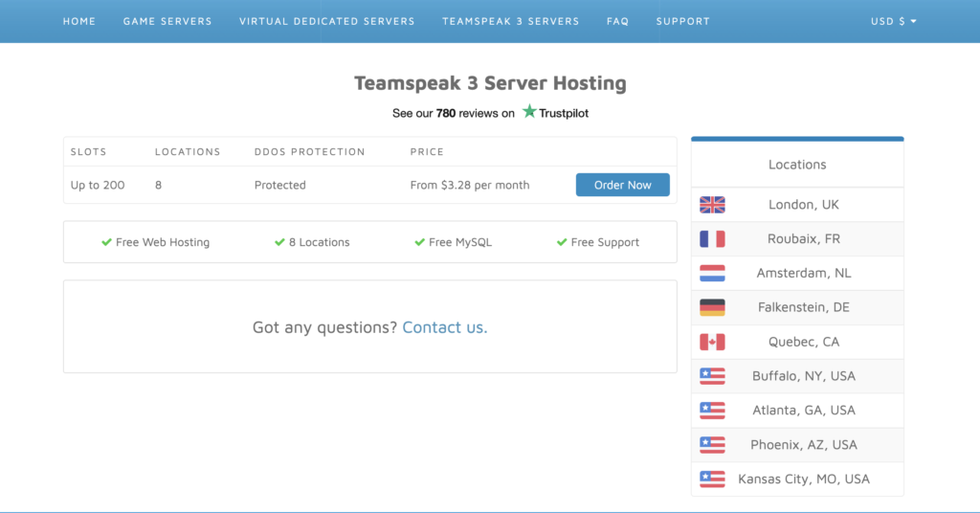The height and width of the screenshot is (513, 980).
Task: Choose Atlanta, GA, USA location row
Action: click(803, 411)
